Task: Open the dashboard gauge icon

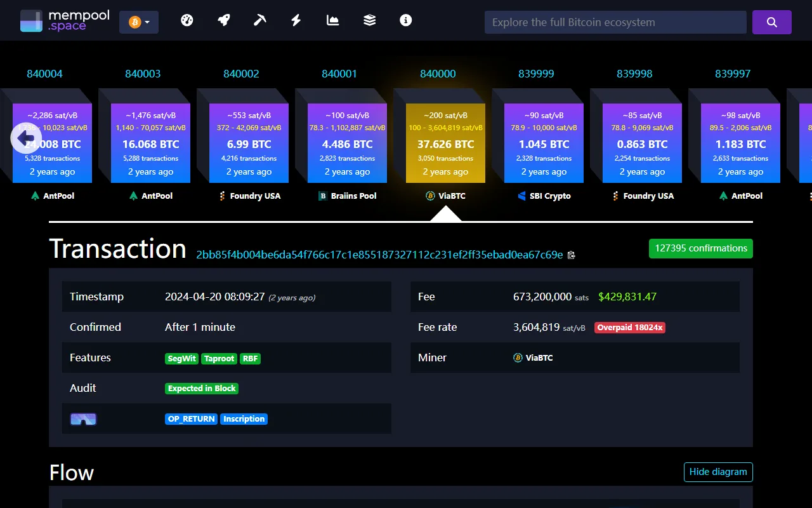Action: point(187,20)
